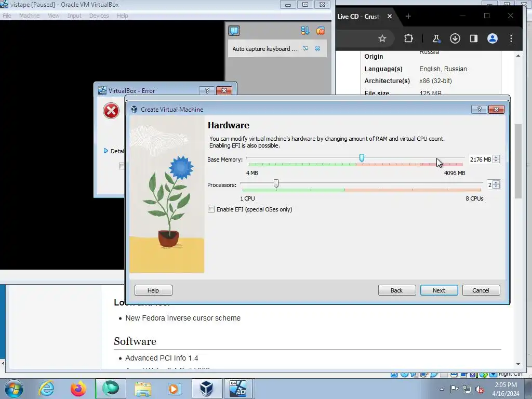Image resolution: width=532 pixels, height=399 pixels.
Task: Switch to the vistape VM taskbar icon
Action: pos(238,389)
